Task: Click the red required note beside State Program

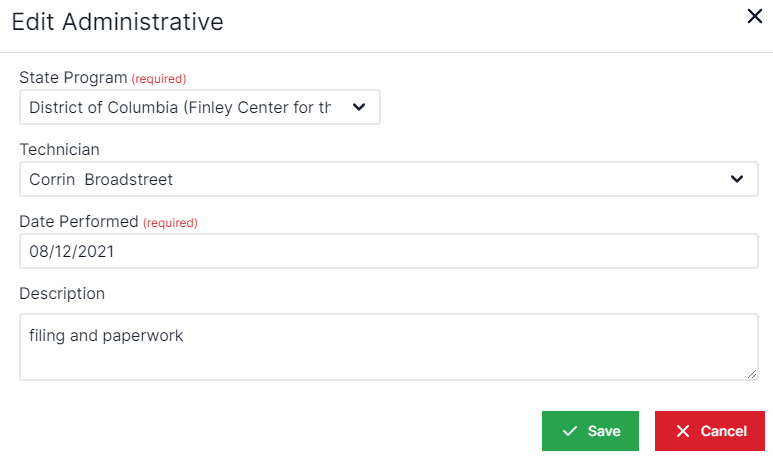Action: 159,78
